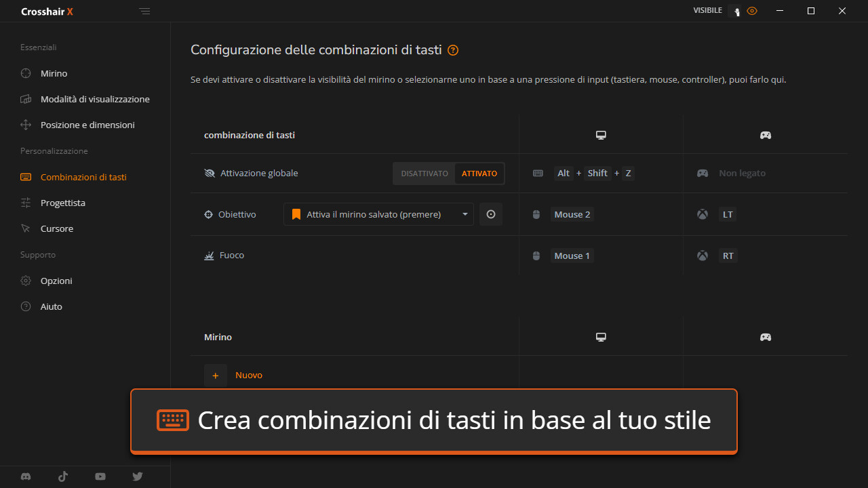868x488 pixels.
Task: Open the Discord icon in the footer
Action: pos(25,476)
